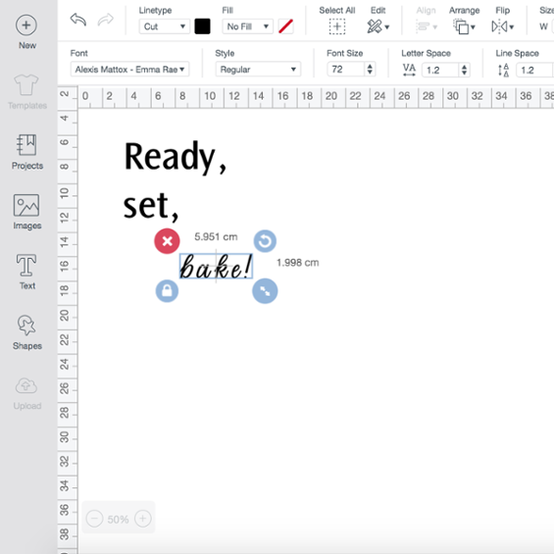Click the black linetype color swatch
Viewport: 554px width, 554px height.
click(202, 26)
